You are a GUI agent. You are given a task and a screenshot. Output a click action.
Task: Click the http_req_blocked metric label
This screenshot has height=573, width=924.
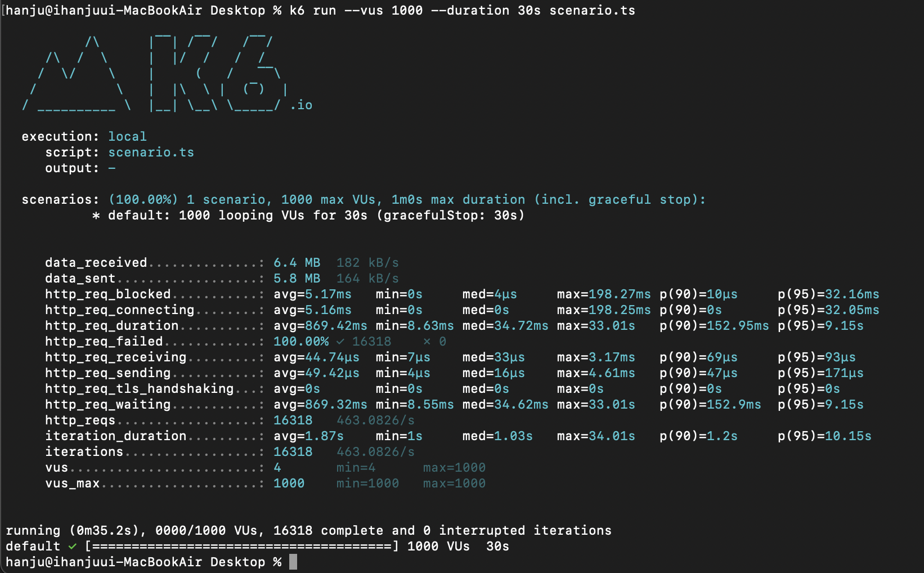(x=108, y=294)
